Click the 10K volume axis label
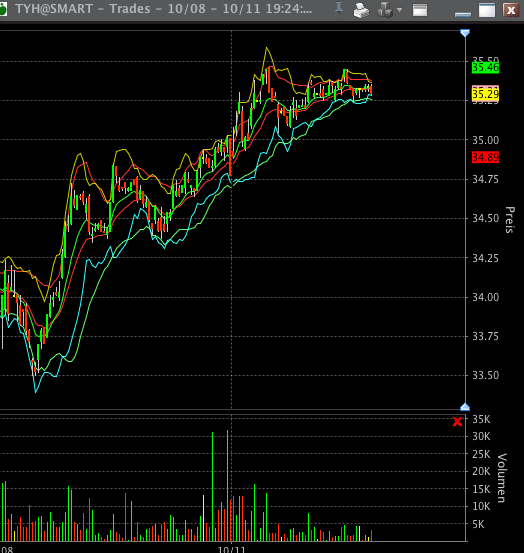This screenshot has height=553, width=524. [481, 506]
